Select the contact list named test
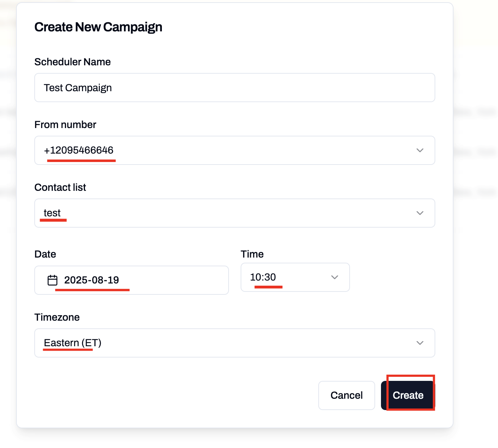Image resolution: width=498 pixels, height=448 pixels. (52, 213)
